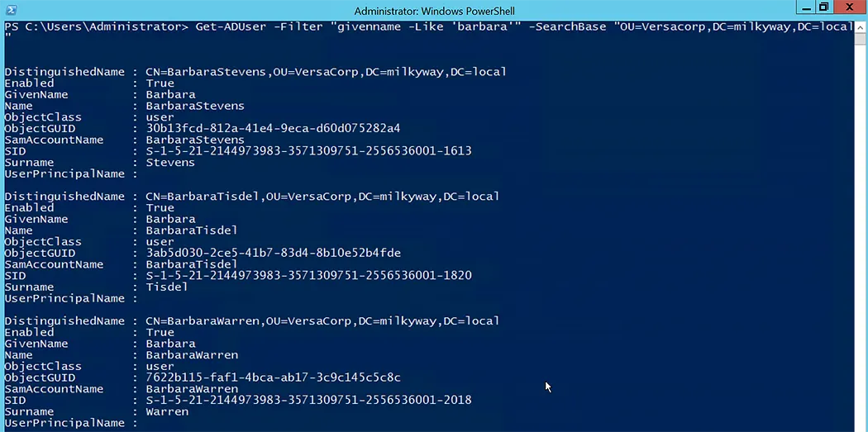Click the vertical scrollbar track
Image resolution: width=868 pixels, height=432 pixels.
(860, 232)
